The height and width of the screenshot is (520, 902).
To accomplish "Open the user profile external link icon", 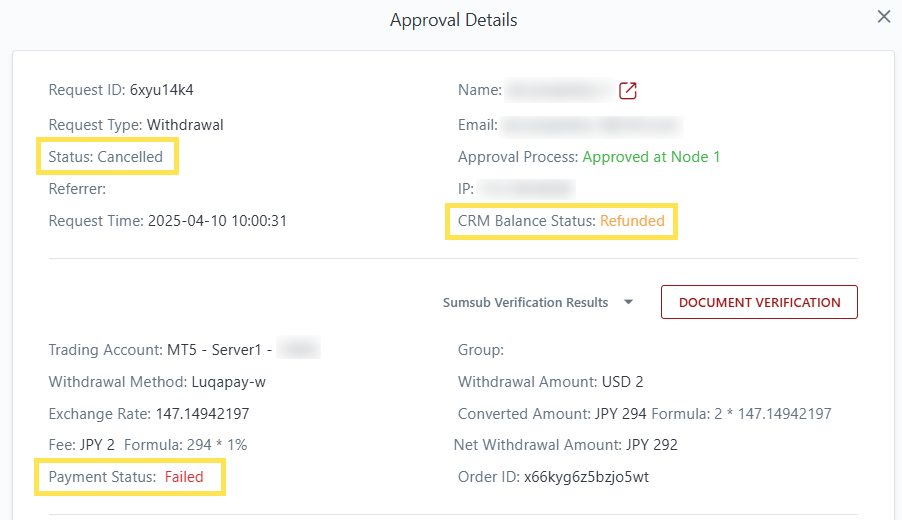I will [x=628, y=91].
